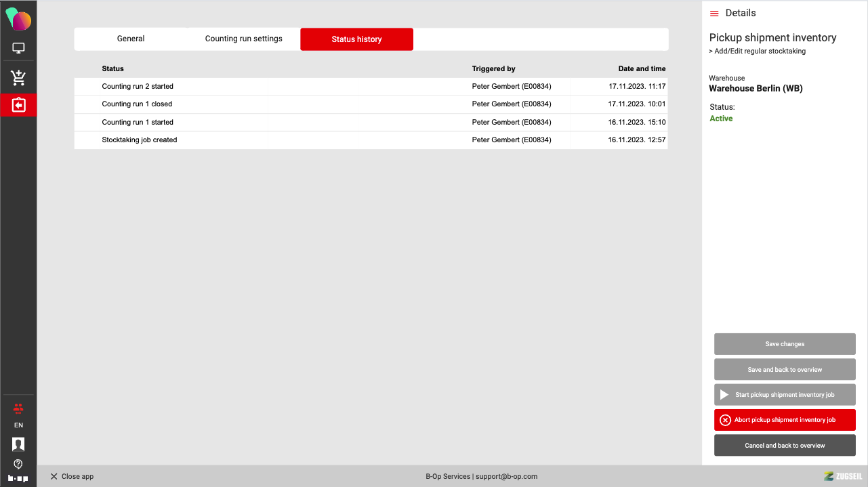
Task: Click the 17.11.2023. 11:17 timestamp
Action: tap(637, 87)
